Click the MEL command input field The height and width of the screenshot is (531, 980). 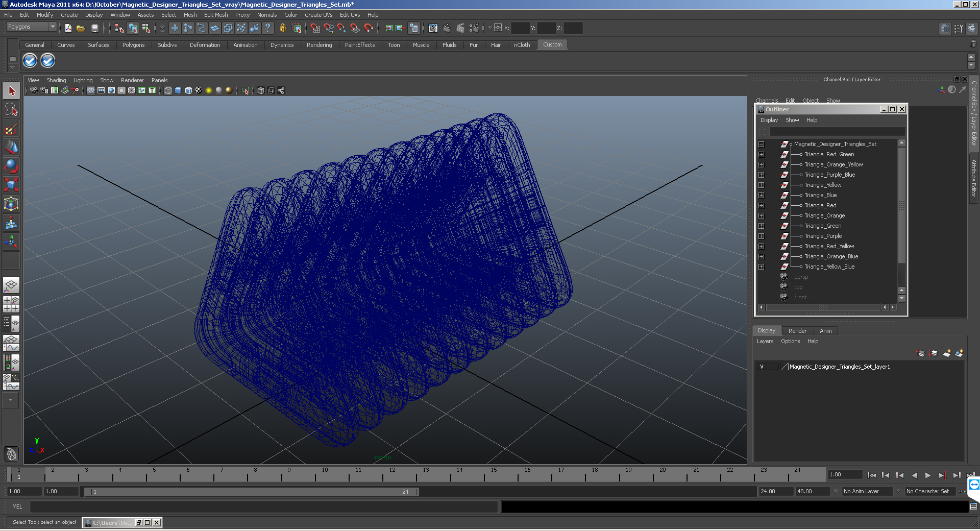[x=264, y=506]
